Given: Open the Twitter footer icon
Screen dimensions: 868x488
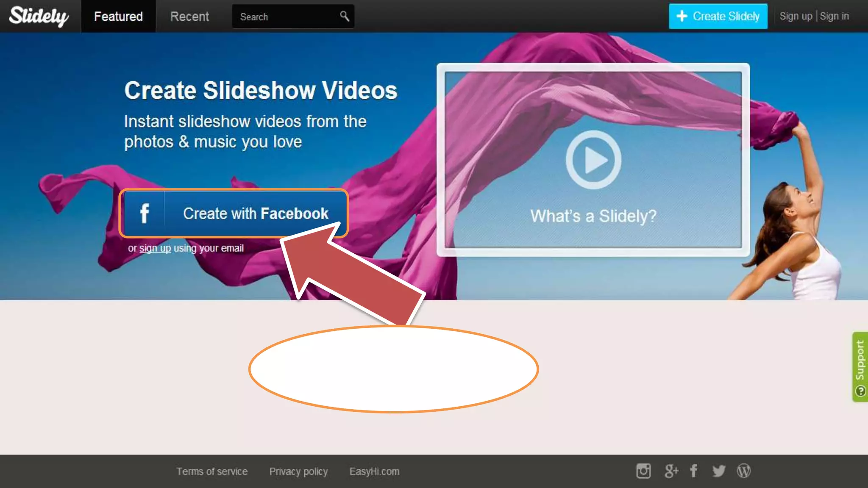Looking at the screenshot, I should [718, 471].
